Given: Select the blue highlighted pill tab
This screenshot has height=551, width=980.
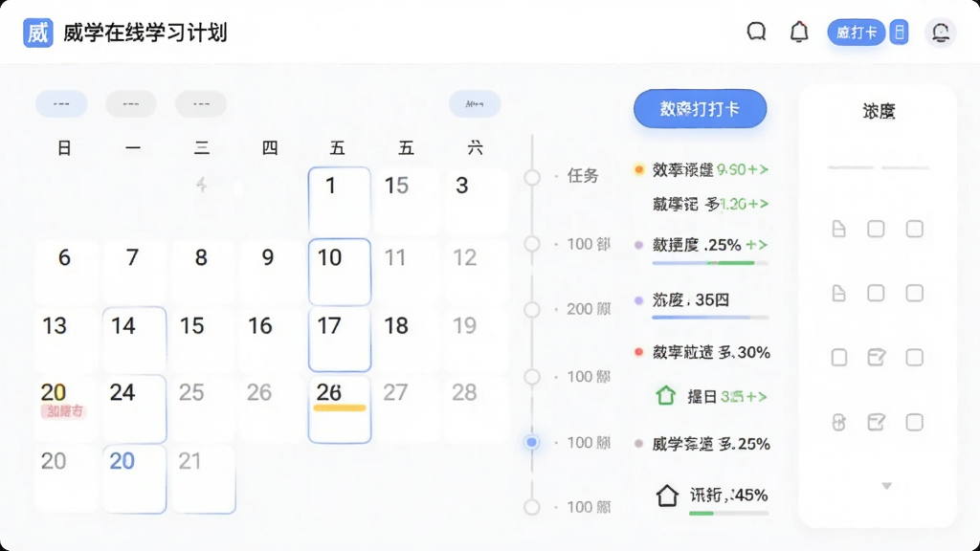Looking at the screenshot, I should tap(61, 103).
